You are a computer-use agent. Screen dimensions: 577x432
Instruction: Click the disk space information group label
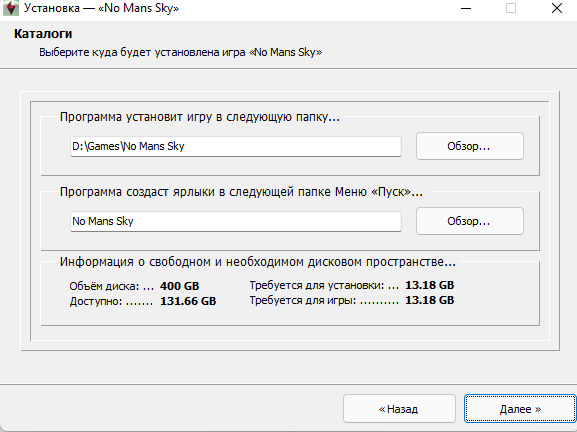point(258,262)
